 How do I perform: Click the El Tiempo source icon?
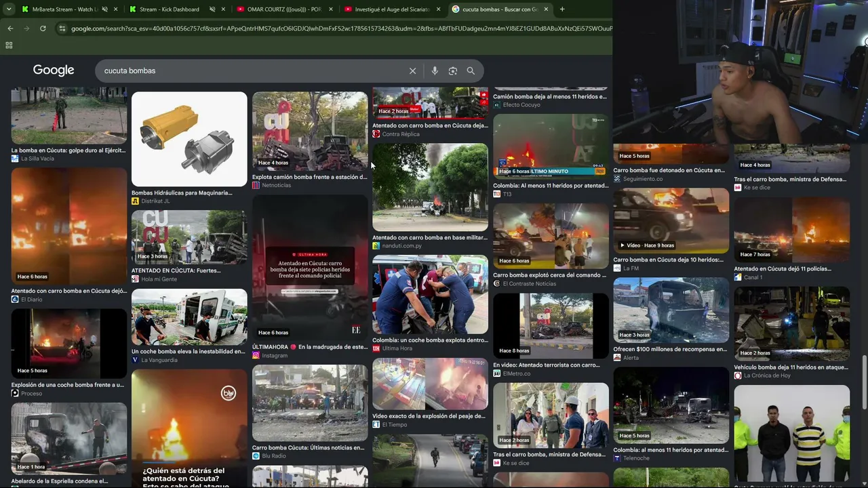(376, 424)
